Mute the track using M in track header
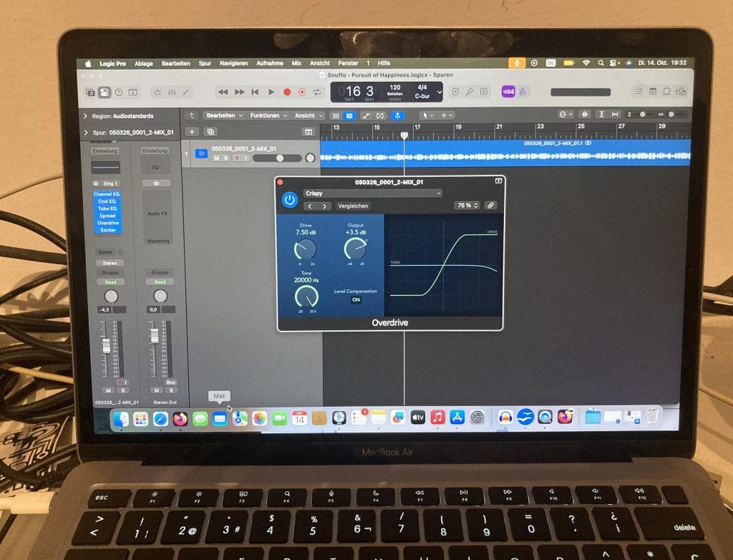Viewport: 733px width, 560px height. pyautogui.click(x=216, y=158)
